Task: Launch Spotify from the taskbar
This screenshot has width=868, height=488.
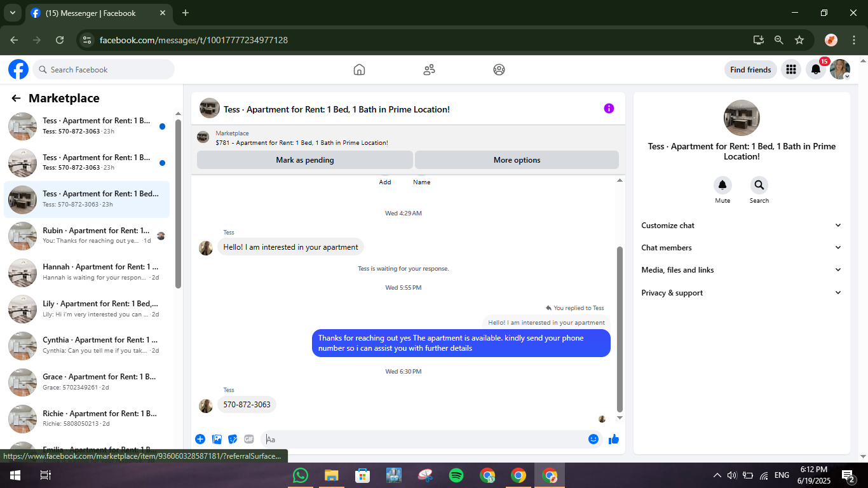Action: (456, 475)
